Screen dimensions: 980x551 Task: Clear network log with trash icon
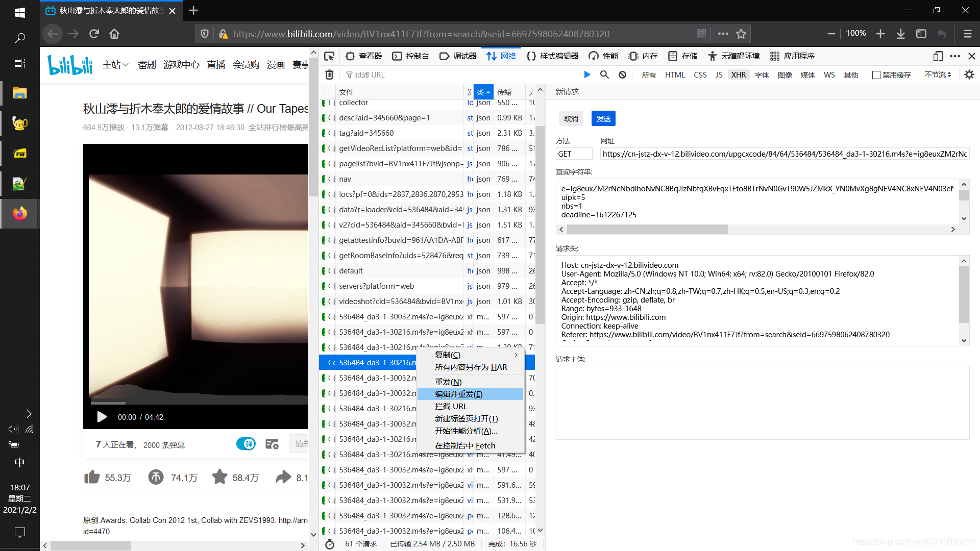click(x=330, y=75)
